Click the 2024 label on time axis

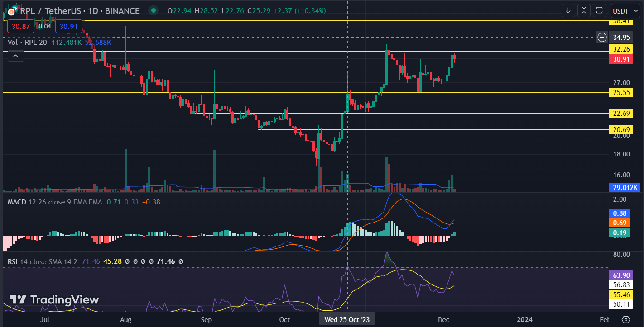(x=525, y=320)
